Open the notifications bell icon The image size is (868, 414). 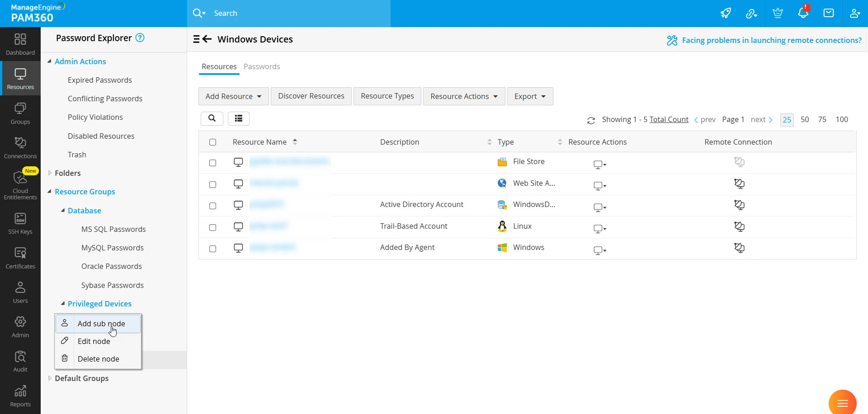tap(803, 13)
